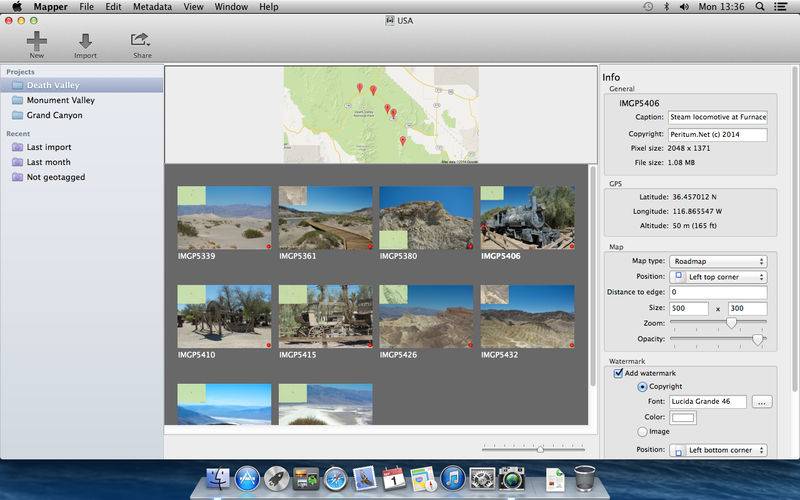Open the Not geotagged smart folder
The image size is (800, 500).
(55, 177)
